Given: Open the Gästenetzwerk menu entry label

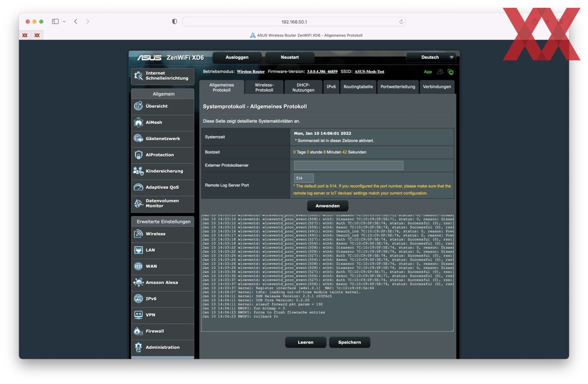Looking at the screenshot, I should point(163,139).
